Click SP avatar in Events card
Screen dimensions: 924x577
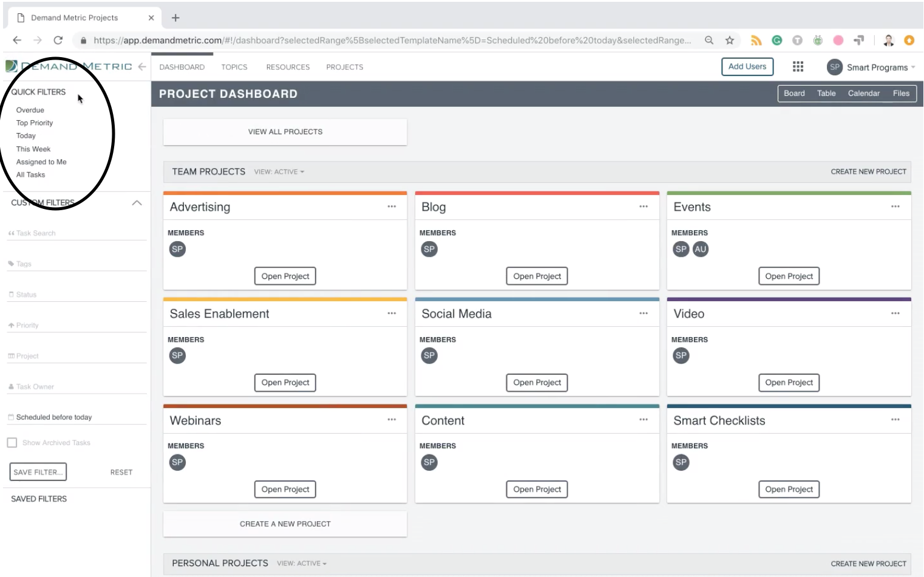coord(681,249)
